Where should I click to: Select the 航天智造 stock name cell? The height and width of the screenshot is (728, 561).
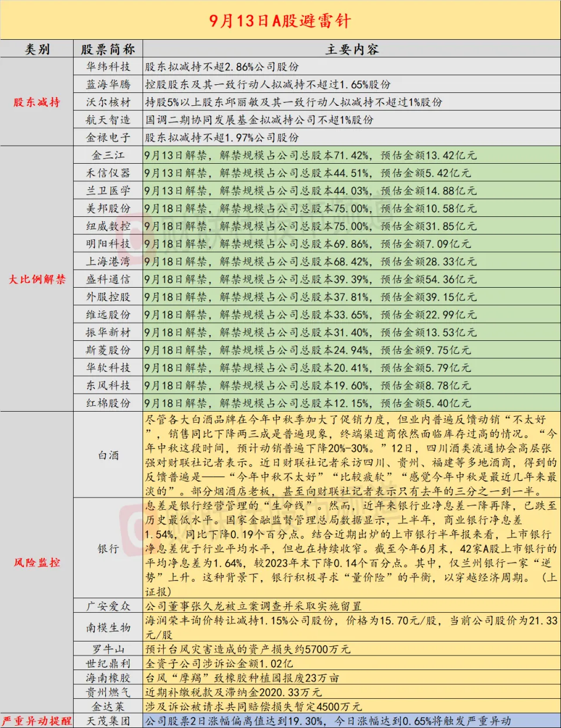click(108, 120)
